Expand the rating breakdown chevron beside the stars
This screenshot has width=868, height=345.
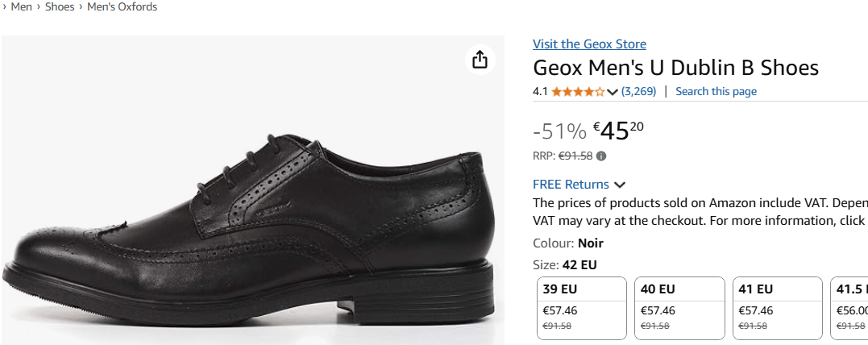(x=613, y=92)
